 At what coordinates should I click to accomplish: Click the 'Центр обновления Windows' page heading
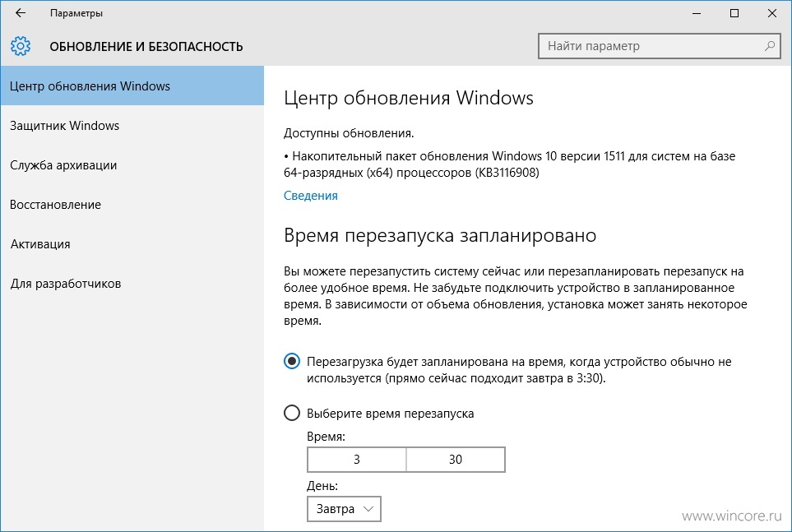click(x=408, y=98)
